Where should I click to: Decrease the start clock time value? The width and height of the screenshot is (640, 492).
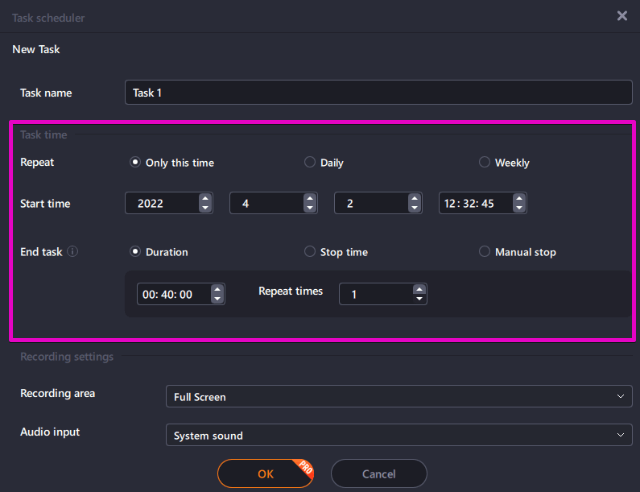(x=519, y=207)
